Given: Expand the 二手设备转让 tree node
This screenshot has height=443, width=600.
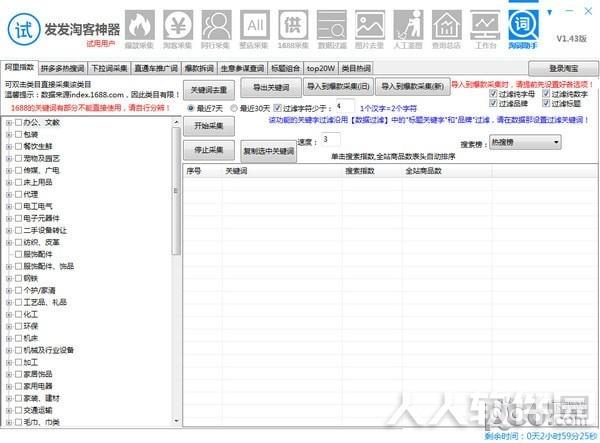Looking at the screenshot, I should [x=9, y=230].
